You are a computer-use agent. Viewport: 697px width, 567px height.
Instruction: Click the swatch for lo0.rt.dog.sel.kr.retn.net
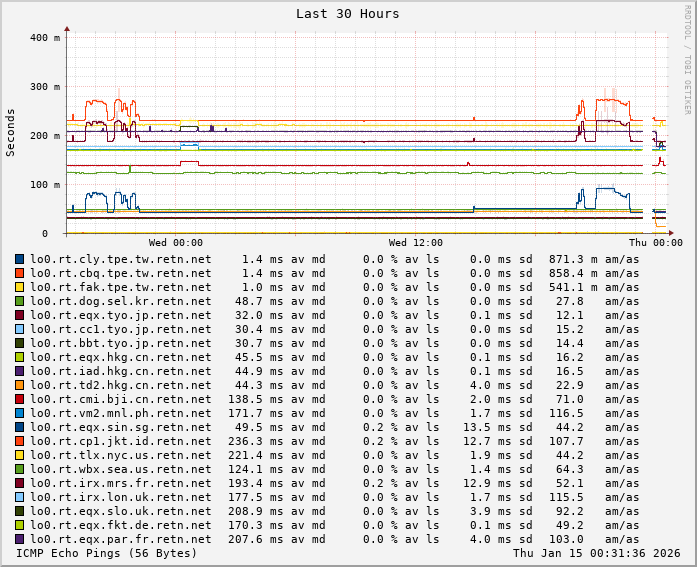click(x=19, y=301)
